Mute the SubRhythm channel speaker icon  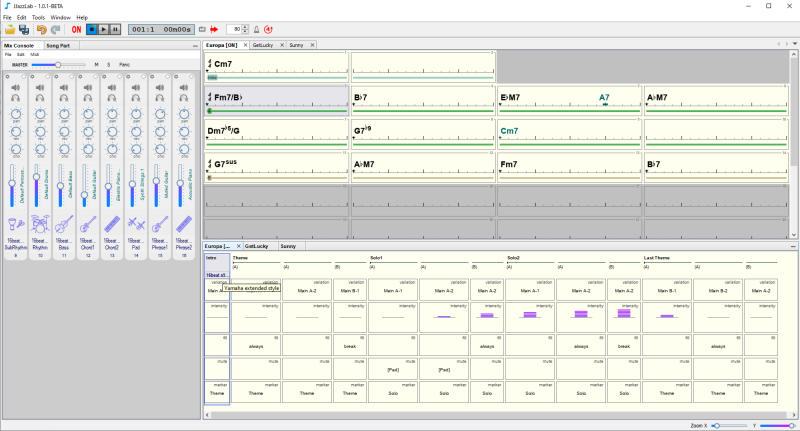15,88
